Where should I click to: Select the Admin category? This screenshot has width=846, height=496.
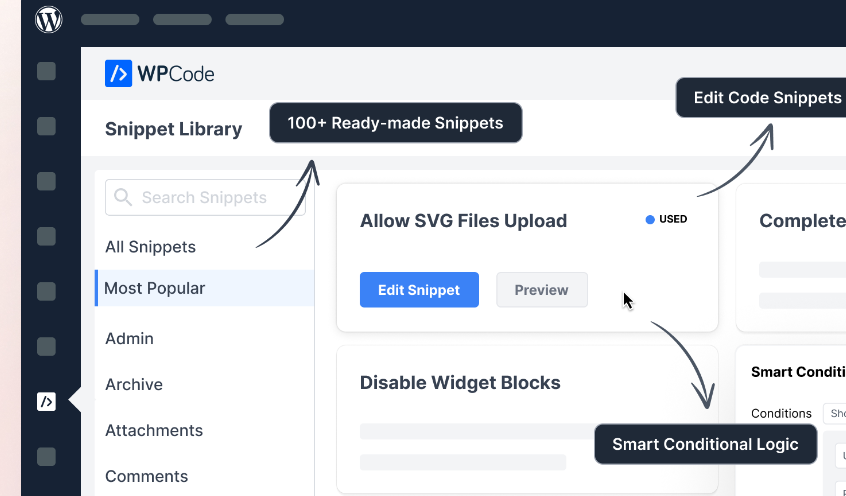coord(129,339)
